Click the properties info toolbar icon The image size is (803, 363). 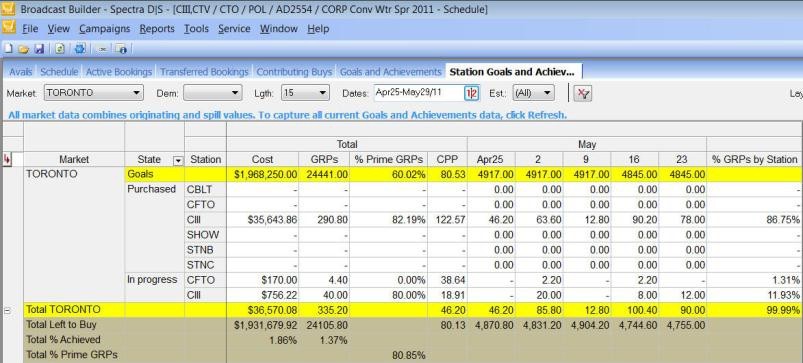tap(121, 49)
